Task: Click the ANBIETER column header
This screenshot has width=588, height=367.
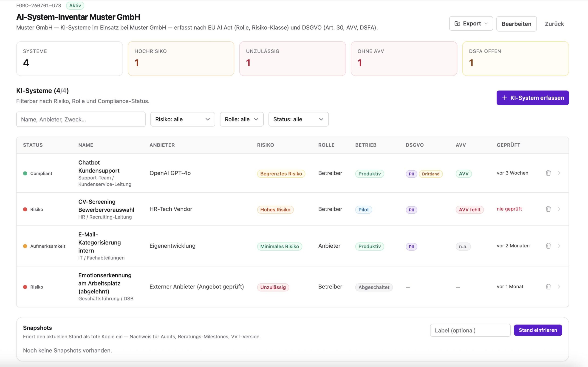Action: point(162,145)
